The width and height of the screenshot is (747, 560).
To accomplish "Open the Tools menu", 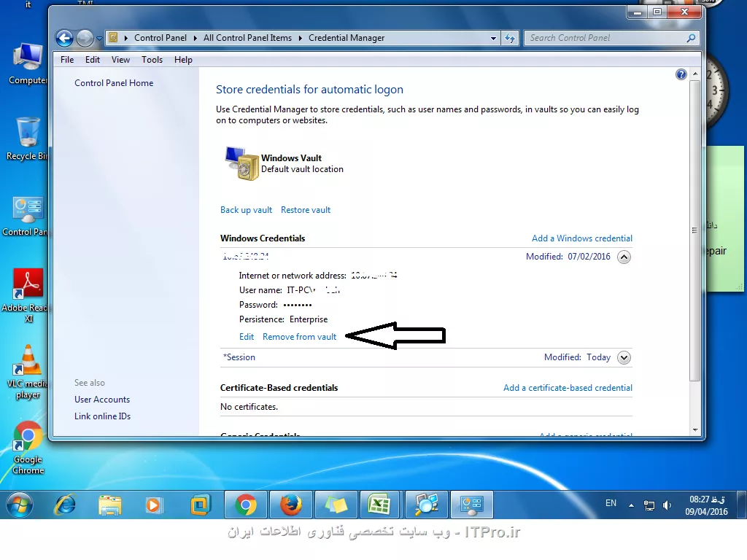I will pyautogui.click(x=152, y=60).
